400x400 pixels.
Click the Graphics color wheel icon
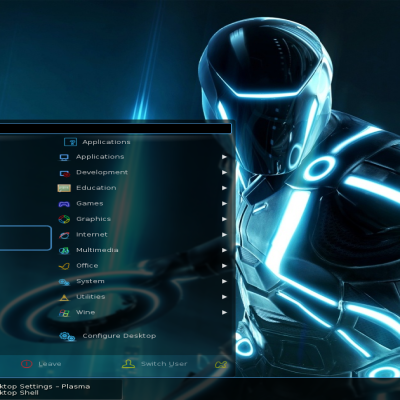(x=64, y=219)
